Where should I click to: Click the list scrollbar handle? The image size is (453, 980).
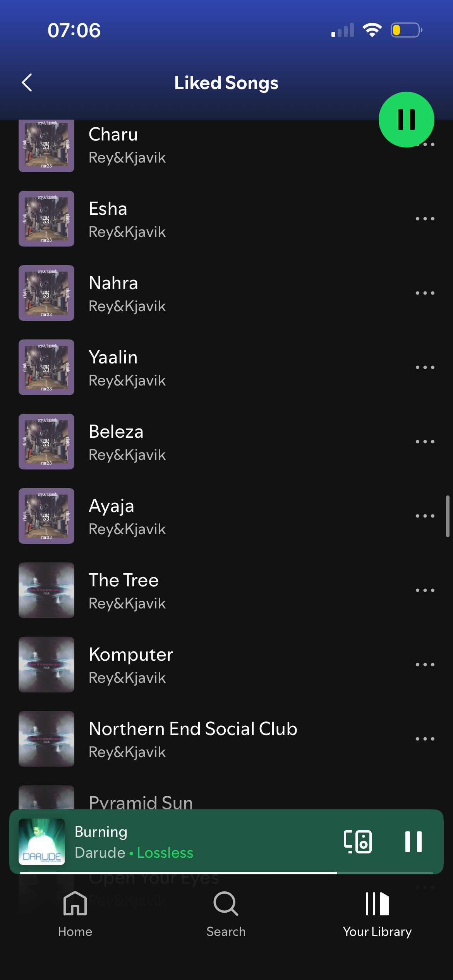(x=448, y=516)
